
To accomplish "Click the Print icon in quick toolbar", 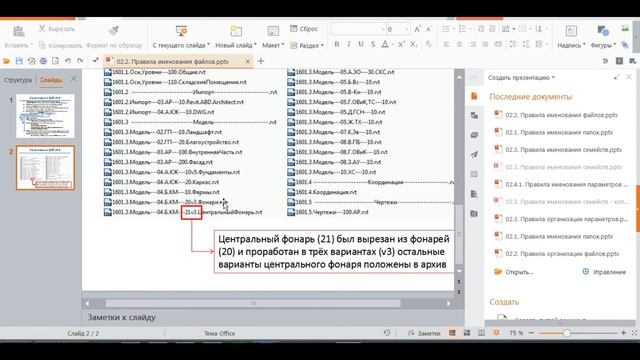I will coord(43,61).
